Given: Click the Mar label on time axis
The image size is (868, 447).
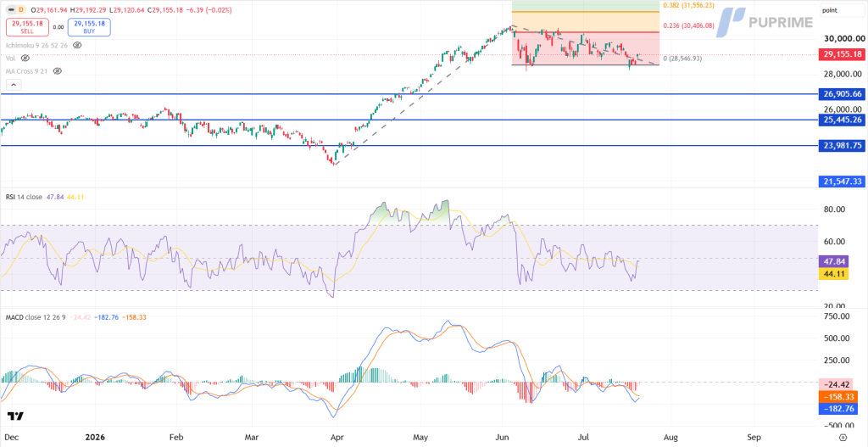Looking at the screenshot, I should [x=251, y=437].
